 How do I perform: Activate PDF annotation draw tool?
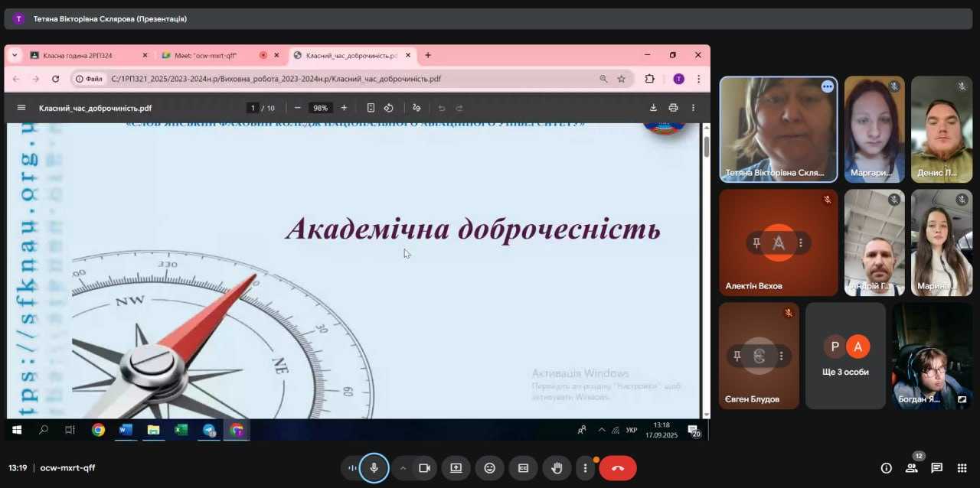[416, 108]
